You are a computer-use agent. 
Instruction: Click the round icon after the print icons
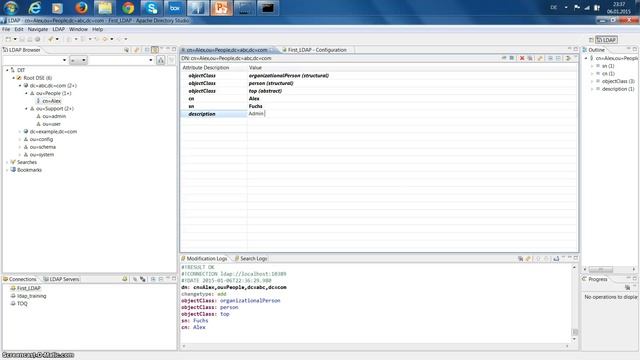38,39
